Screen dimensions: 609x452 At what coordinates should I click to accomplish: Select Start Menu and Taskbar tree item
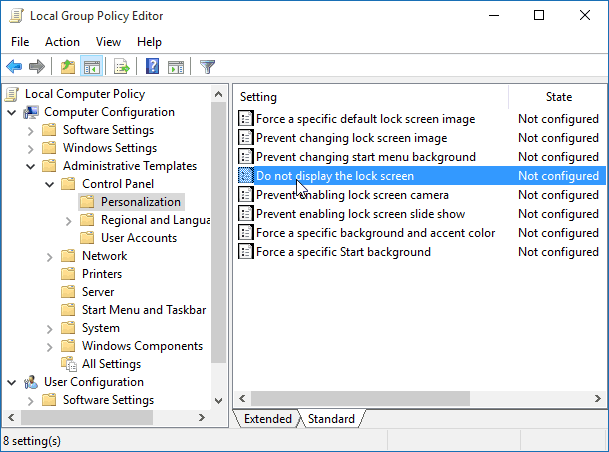click(x=144, y=310)
